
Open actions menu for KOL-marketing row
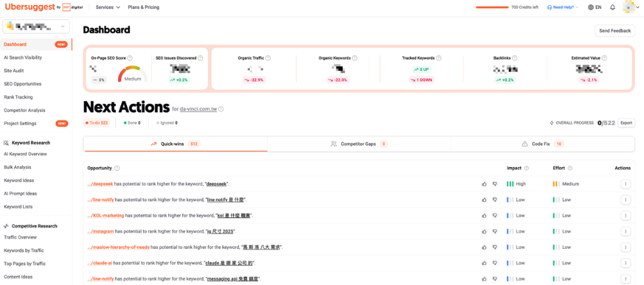(625, 215)
